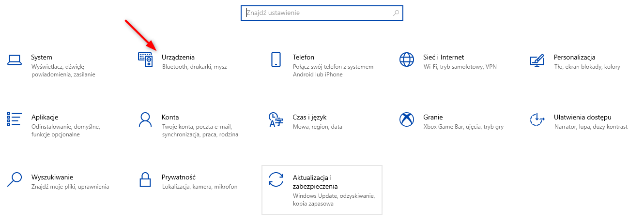Image resolution: width=644 pixels, height=222 pixels.
Task: Open the Wyszukiwanie magnifier icon
Action: [15, 179]
